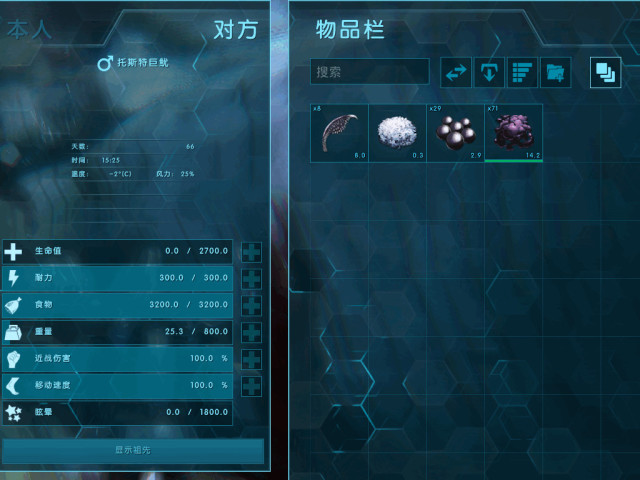Image resolution: width=640 pixels, height=480 pixels.
Task: Click the drop all items icon
Action: [x=489, y=73]
